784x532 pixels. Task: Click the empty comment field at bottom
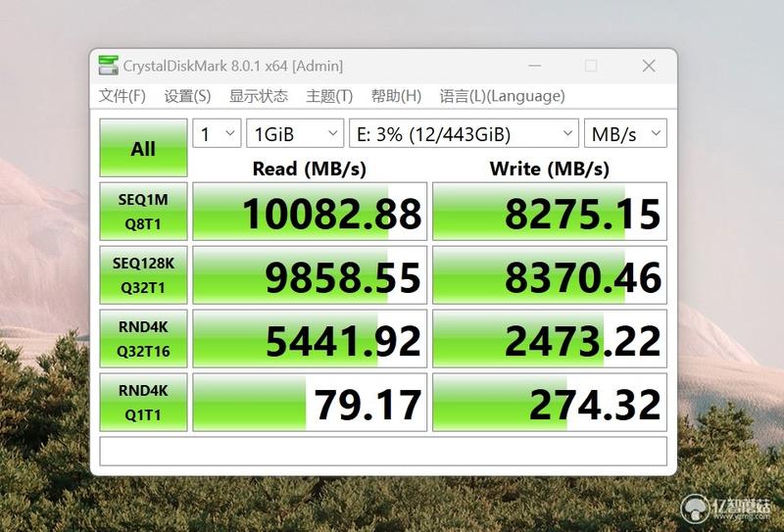pyautogui.click(x=383, y=451)
